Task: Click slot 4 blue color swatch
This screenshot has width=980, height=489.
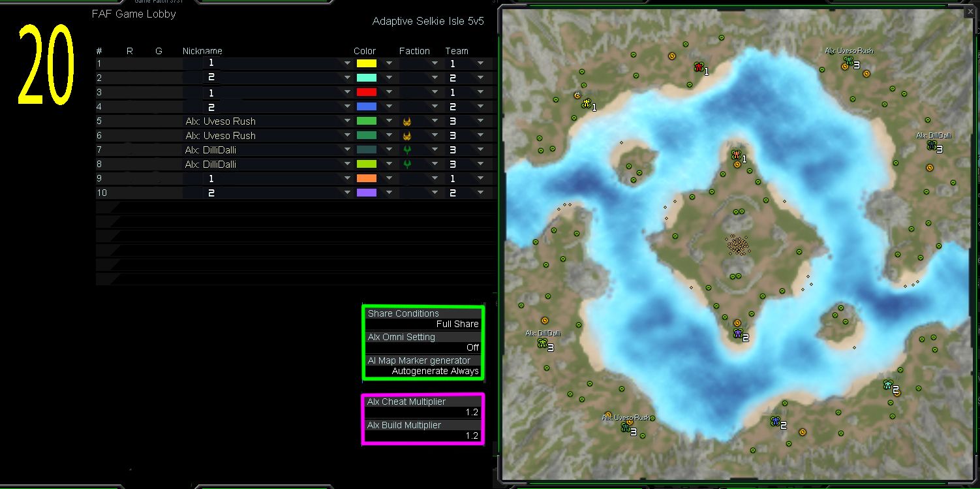Action: point(367,107)
